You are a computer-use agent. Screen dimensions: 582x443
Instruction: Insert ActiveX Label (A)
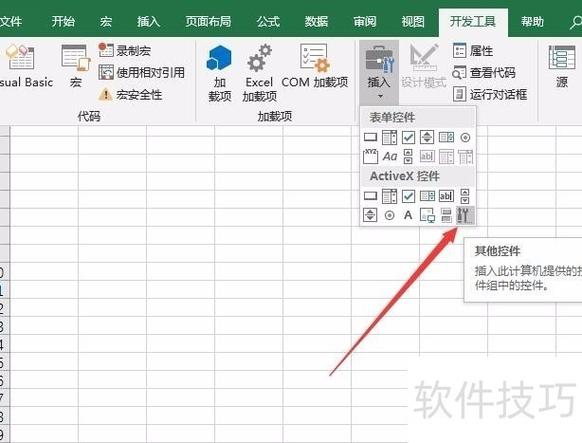click(408, 215)
